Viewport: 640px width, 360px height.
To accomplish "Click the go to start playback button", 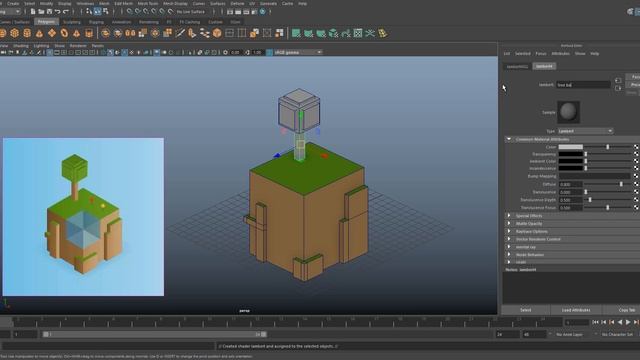I will click(595, 322).
